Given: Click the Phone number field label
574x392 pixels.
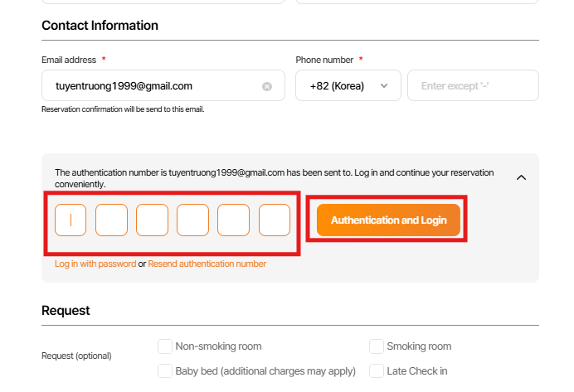Looking at the screenshot, I should click(324, 60).
